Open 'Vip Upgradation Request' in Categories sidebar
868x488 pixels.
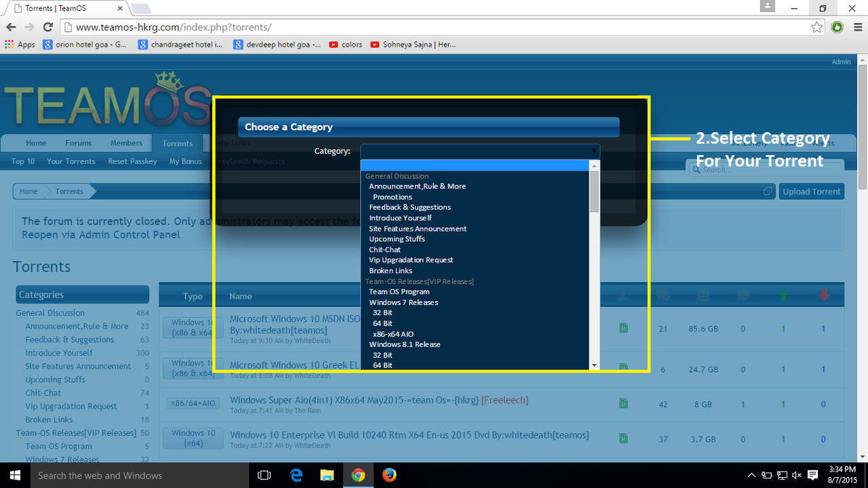[71, 406]
